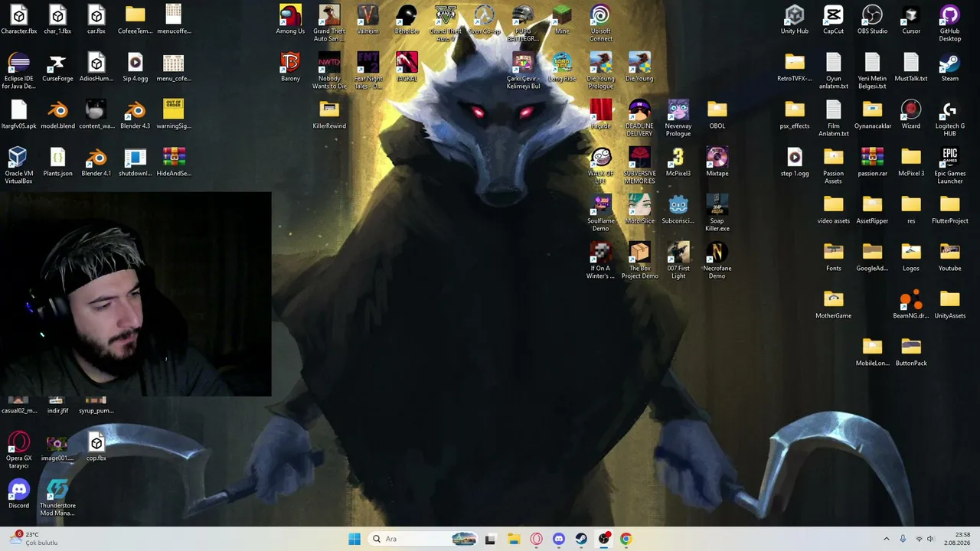This screenshot has width=980, height=551.
Task: Select the Mixtape desktop icon
Action: point(717,162)
